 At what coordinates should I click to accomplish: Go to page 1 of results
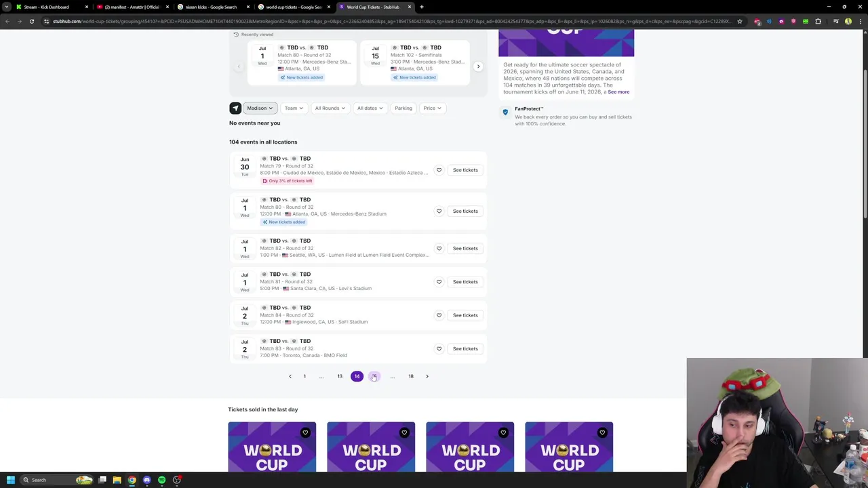pos(304,376)
